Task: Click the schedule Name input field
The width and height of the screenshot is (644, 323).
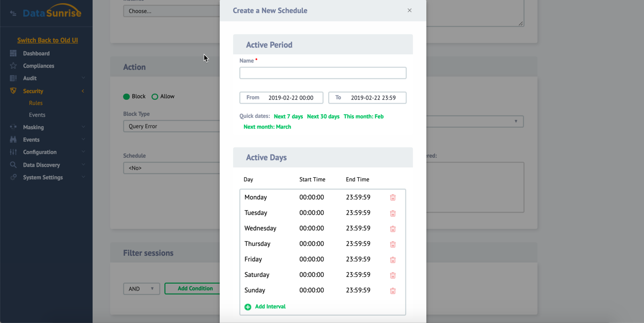Action: (x=323, y=73)
